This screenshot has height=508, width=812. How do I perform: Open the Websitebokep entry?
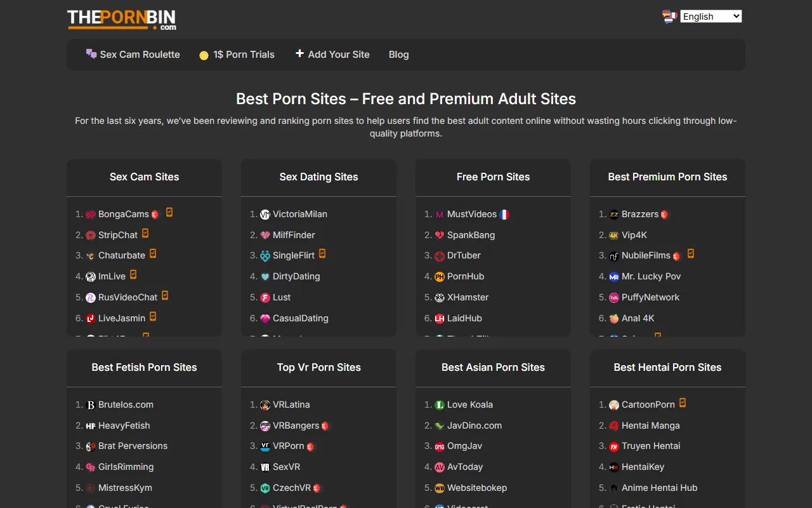pos(477,488)
